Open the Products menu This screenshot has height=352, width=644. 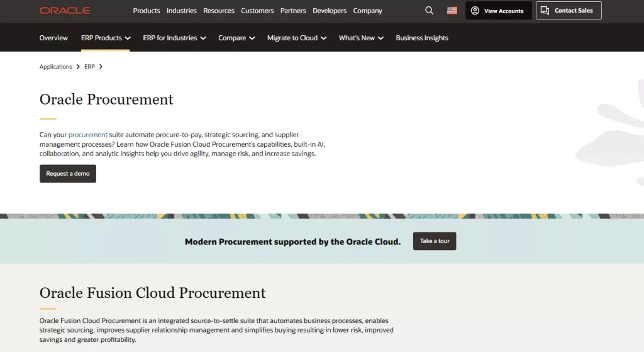[146, 11]
